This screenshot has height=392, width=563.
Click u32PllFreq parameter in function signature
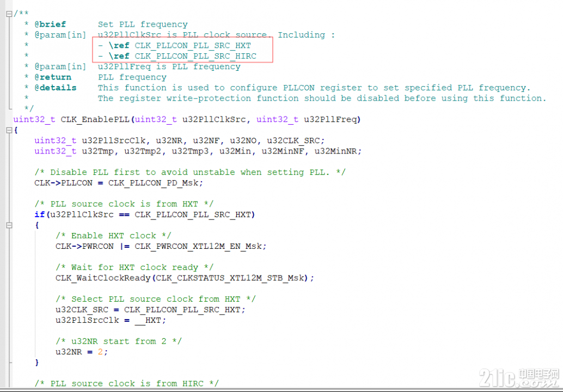[x=331, y=120]
